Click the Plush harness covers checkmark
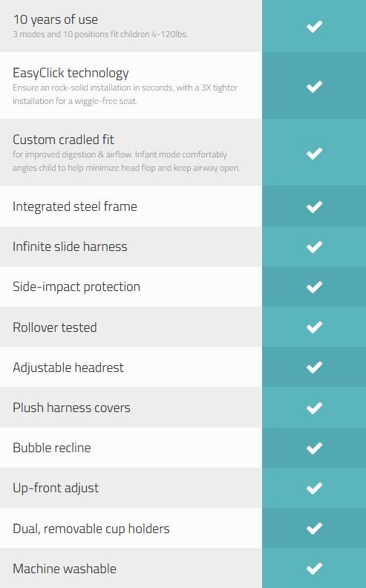The width and height of the screenshot is (366, 588). 314,408
